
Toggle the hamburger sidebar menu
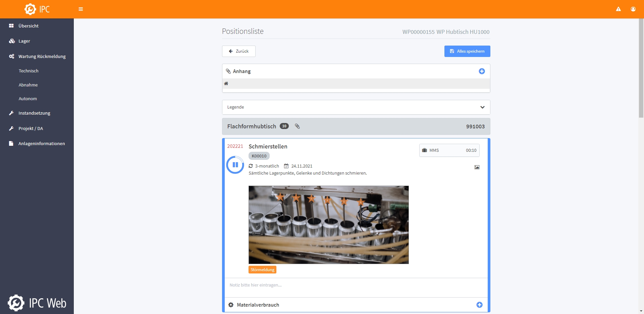coord(81,9)
